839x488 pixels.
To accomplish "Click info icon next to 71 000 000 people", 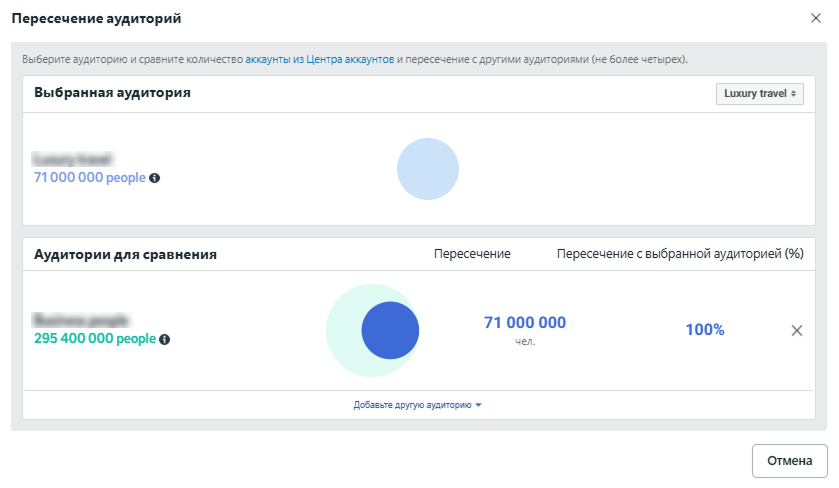I will pos(155,178).
